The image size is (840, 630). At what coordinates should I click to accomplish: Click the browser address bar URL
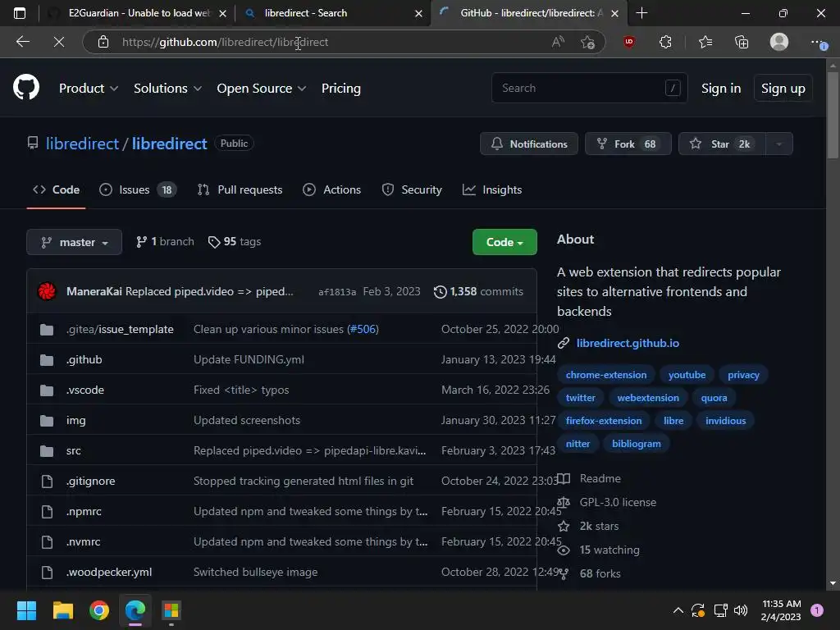coord(225,42)
